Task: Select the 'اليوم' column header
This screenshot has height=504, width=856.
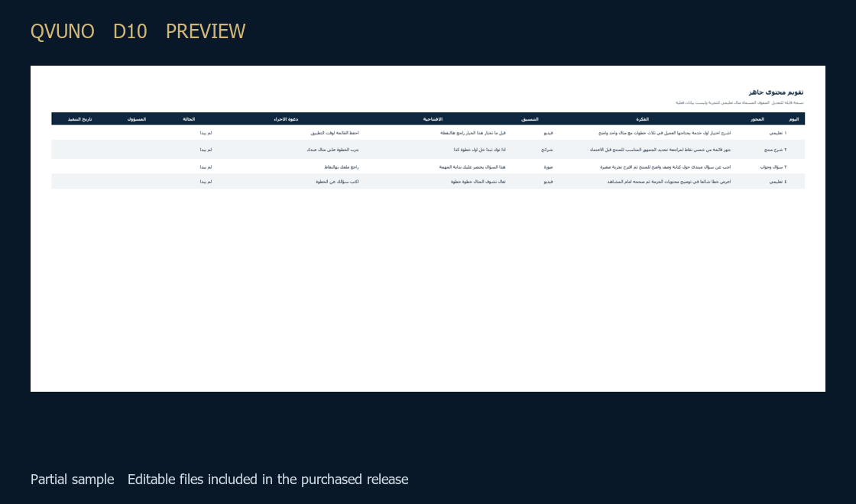Action: (794, 119)
